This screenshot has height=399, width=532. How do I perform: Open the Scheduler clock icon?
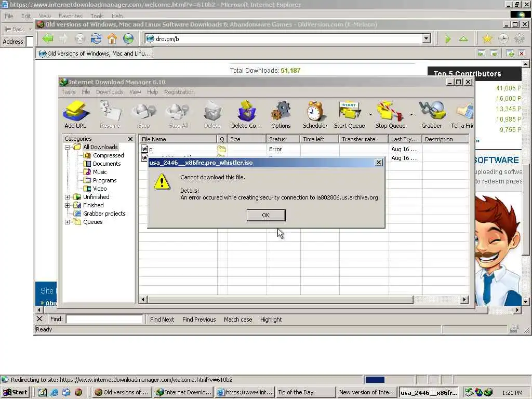tap(315, 111)
